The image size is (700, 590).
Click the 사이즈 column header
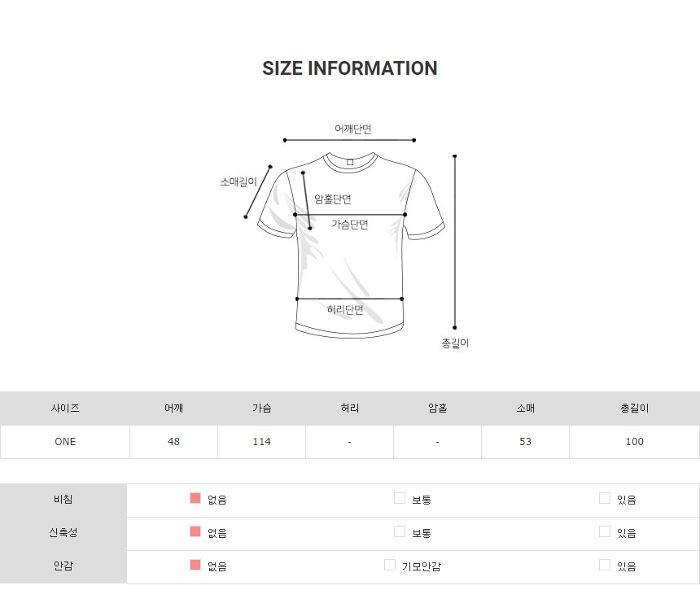coord(65,408)
